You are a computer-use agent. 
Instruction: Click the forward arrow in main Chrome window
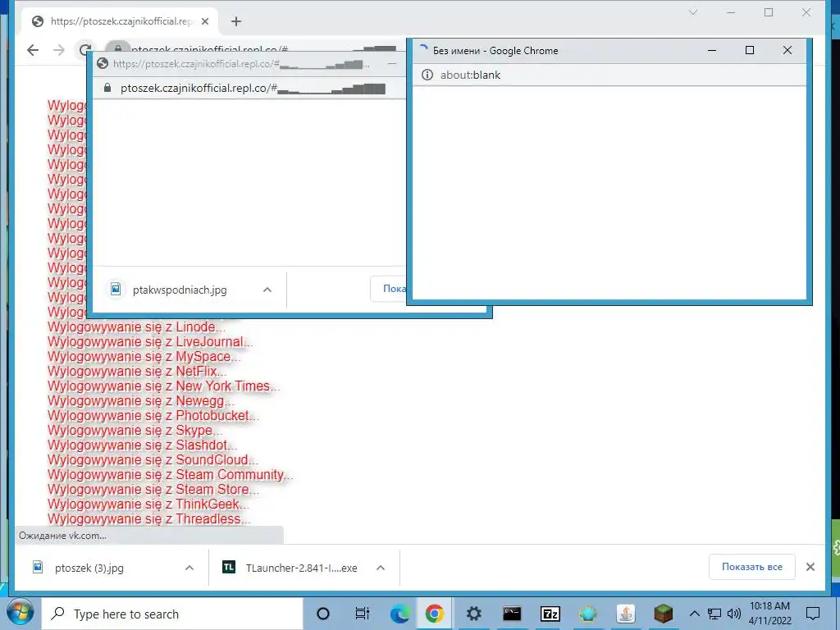click(x=59, y=50)
